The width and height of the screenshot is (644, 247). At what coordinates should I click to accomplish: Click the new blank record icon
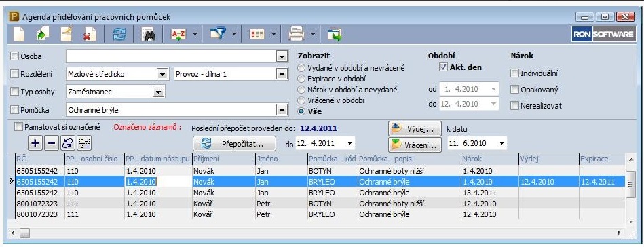(x=19, y=34)
